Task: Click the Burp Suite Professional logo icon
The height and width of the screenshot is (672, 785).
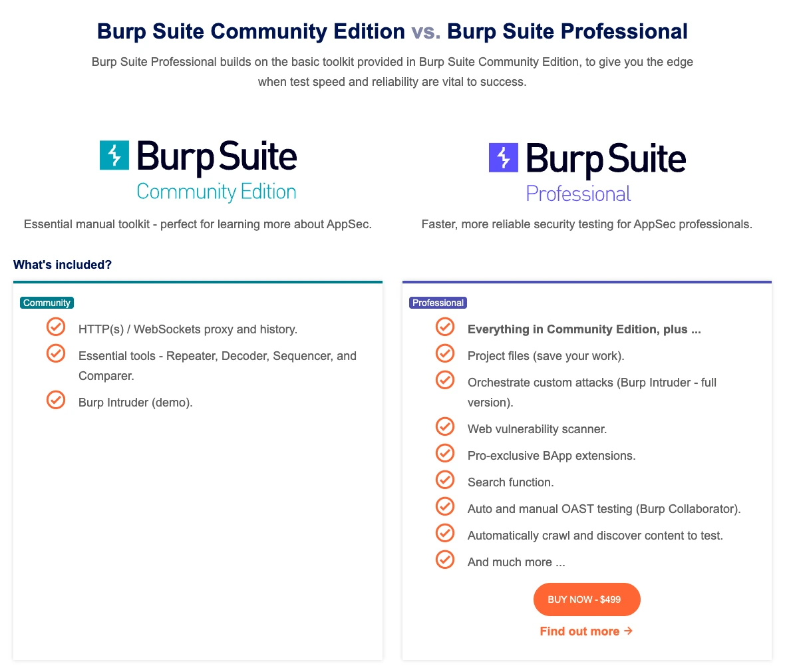Action: point(503,158)
